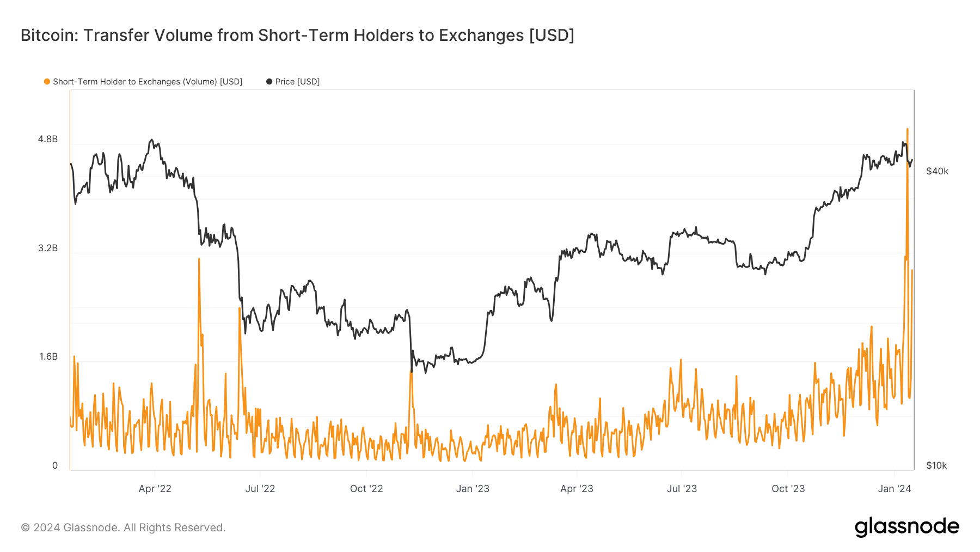Click the Glassnode copyright notice
Viewport: 980px width, 552px height.
(x=123, y=527)
